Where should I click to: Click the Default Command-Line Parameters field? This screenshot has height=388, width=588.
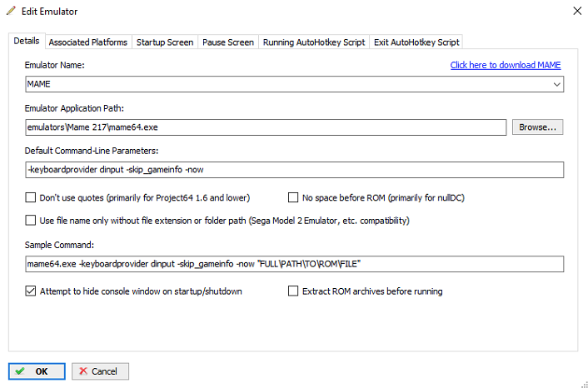click(294, 170)
